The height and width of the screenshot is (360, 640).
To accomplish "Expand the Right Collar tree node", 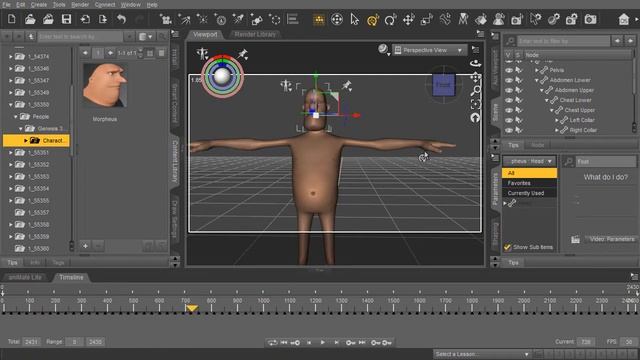I will [x=557, y=130].
